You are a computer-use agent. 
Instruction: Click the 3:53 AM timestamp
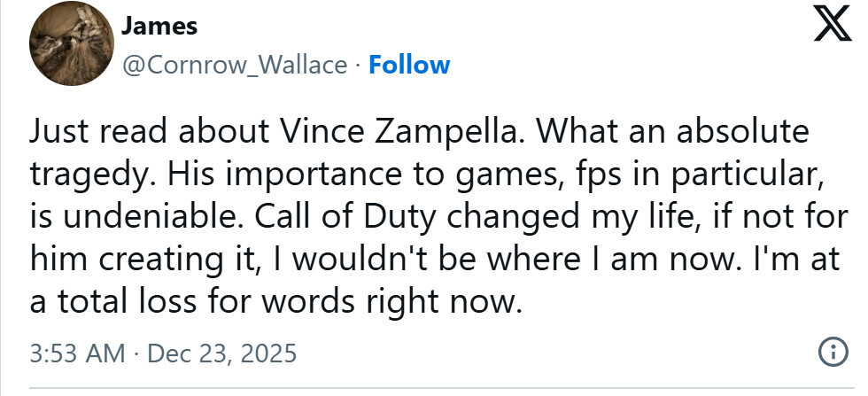coord(77,353)
